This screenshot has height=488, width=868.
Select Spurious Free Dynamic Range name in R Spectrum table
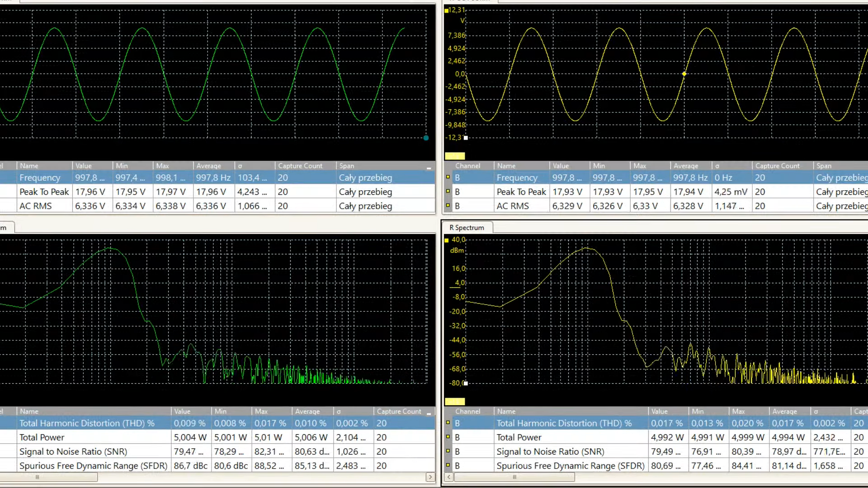[571, 465]
